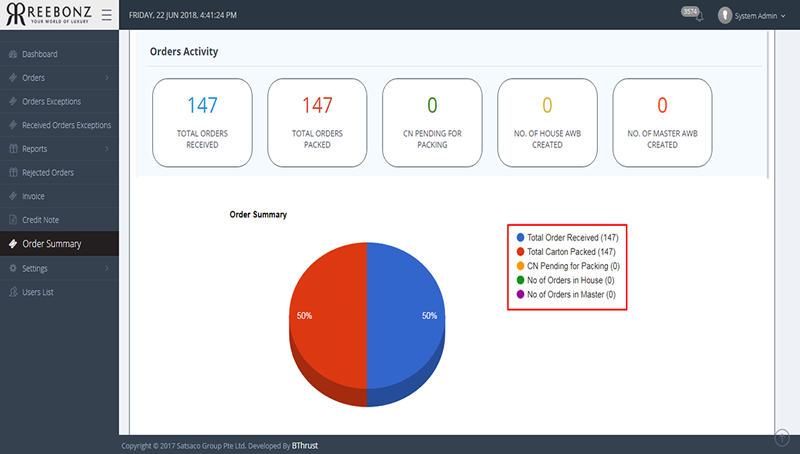Click the red Total Carton Packed swatch
800x454 pixels.
pyautogui.click(x=520, y=251)
